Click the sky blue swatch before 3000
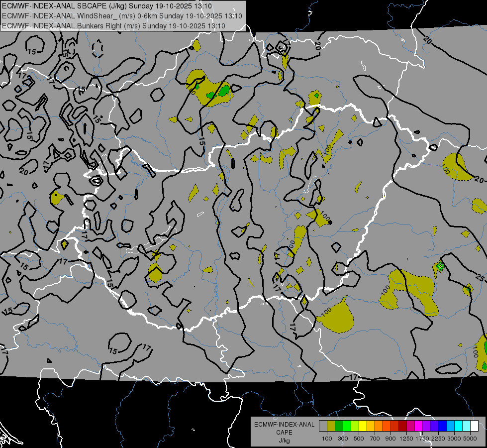Screen dimensions: 487x448 [x=450, y=426]
